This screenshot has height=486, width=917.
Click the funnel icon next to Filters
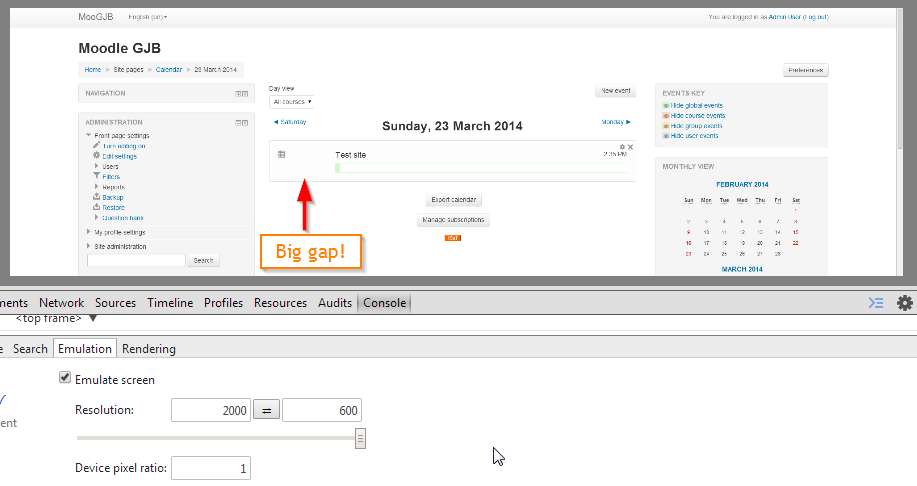[x=96, y=175]
